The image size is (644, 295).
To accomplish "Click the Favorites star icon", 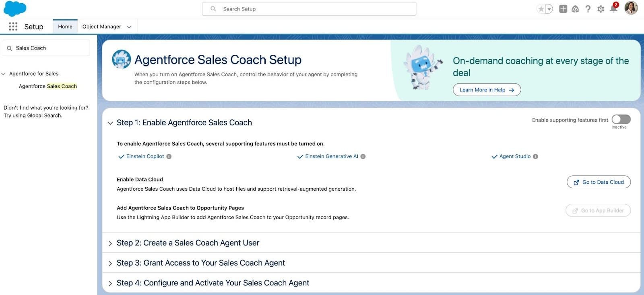I will click(x=541, y=9).
